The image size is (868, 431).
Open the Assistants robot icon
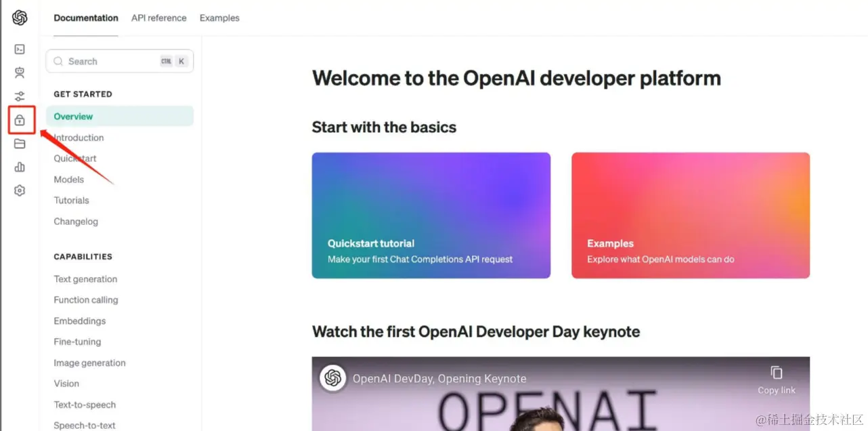[20, 73]
